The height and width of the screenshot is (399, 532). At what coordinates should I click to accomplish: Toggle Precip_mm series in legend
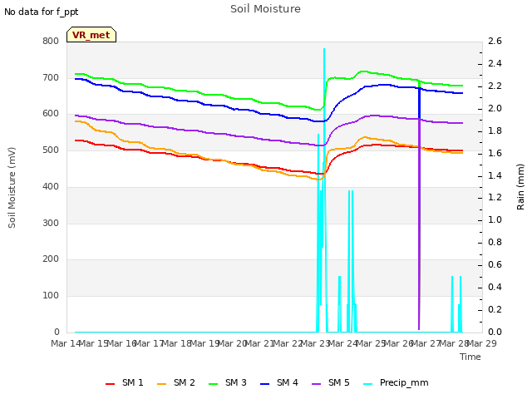396,383
